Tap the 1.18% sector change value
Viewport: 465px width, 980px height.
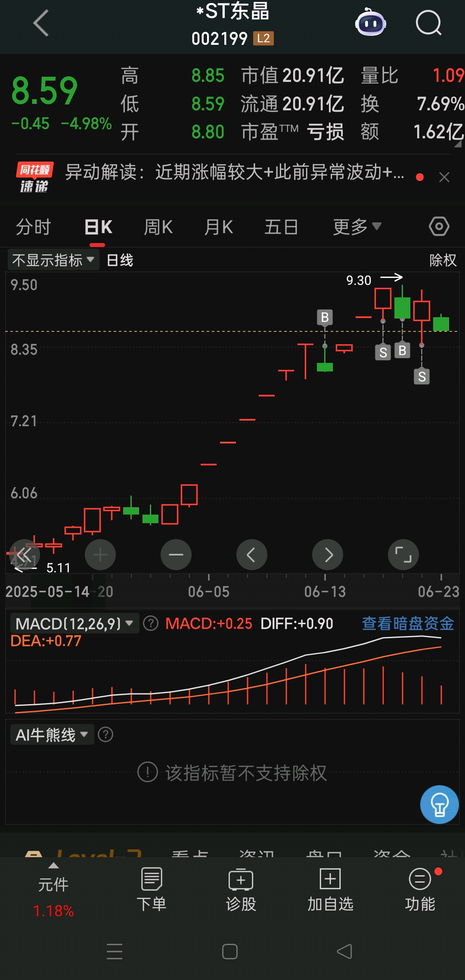(53, 911)
